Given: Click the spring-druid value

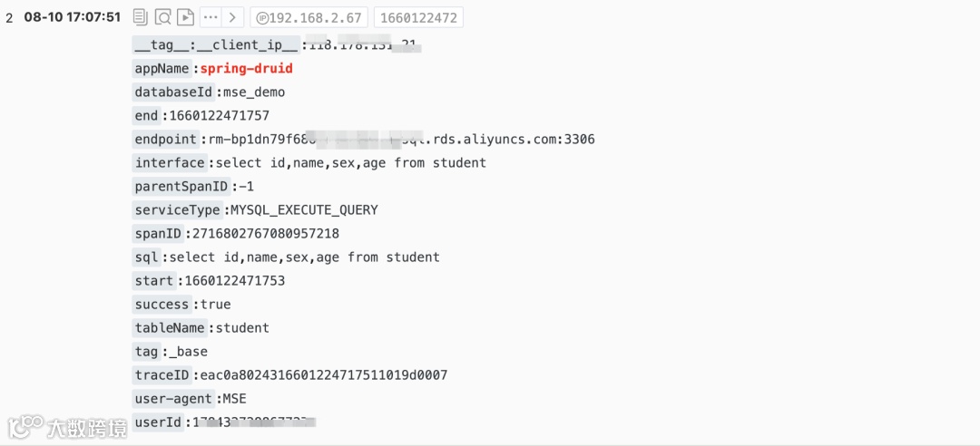Looking at the screenshot, I should click(x=246, y=69).
